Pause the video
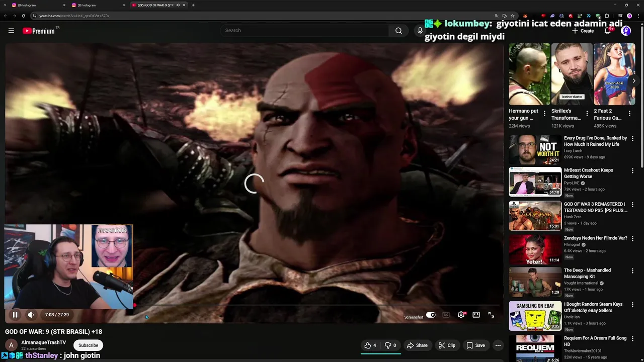Viewport: 644px width, 362px height. tap(15, 315)
